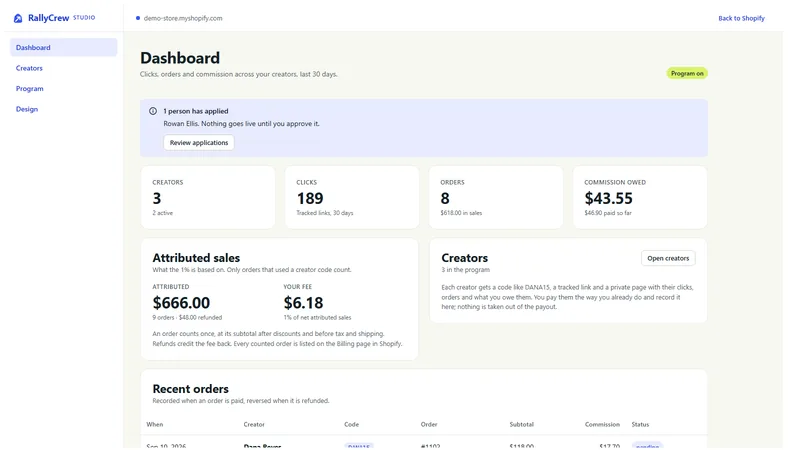Click the info icon in the application banner

(x=153, y=111)
